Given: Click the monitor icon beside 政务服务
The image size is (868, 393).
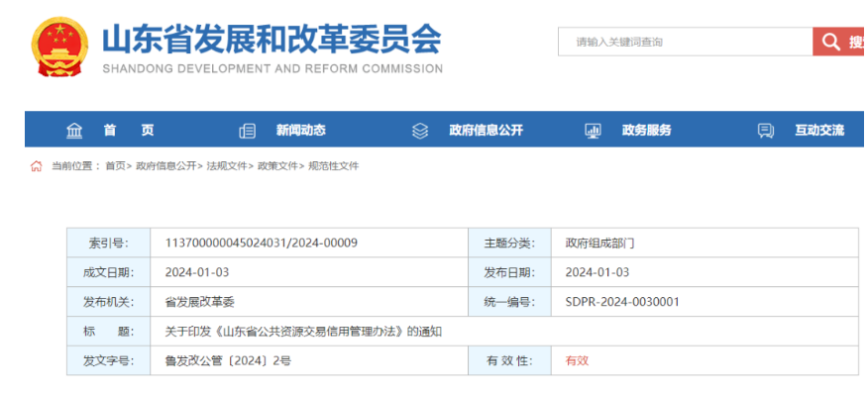Looking at the screenshot, I should [593, 131].
